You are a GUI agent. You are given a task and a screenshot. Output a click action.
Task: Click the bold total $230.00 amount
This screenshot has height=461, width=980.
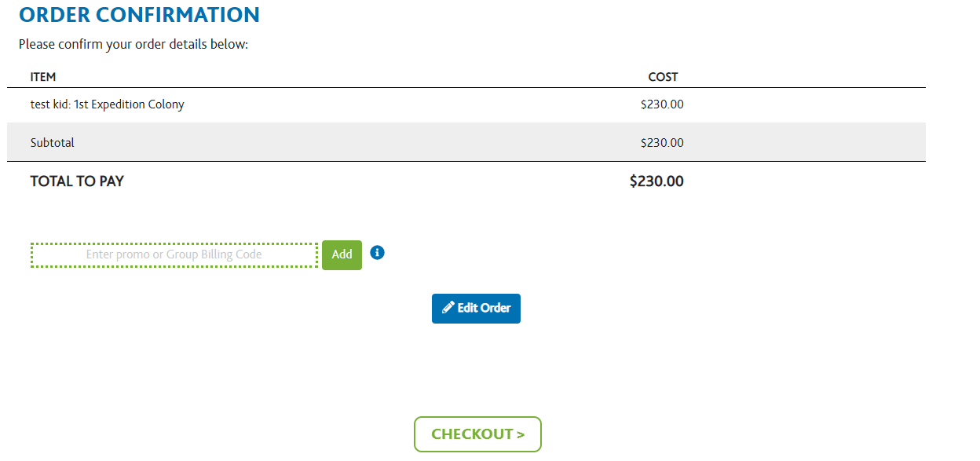(x=656, y=181)
